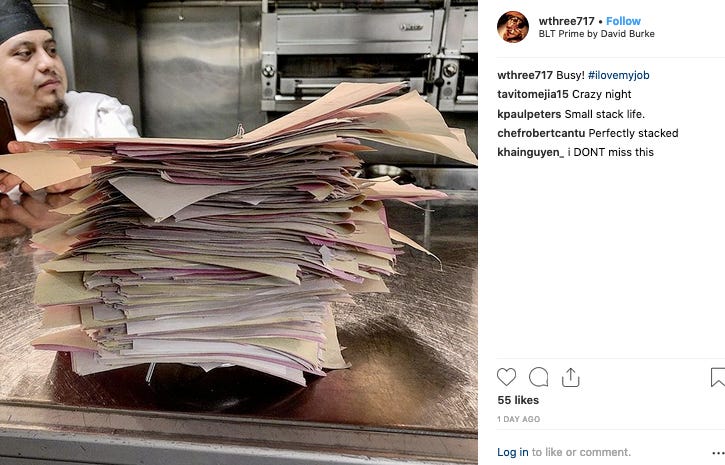Open the three-dot more options menu
Screen dimensions: 725x465
pos(718,453)
